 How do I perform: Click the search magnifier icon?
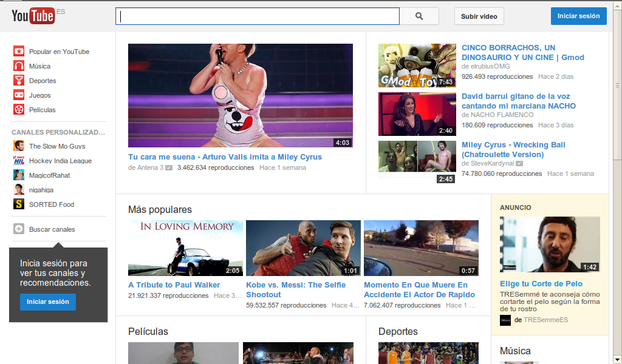[x=419, y=16]
